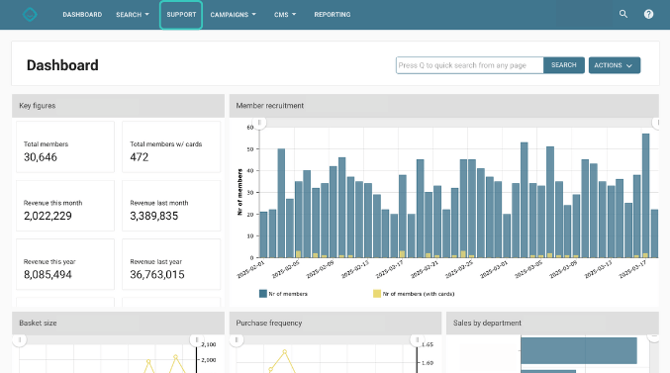Toggle the 'Nr of members' legend series
This screenshot has height=373, width=670.
(x=283, y=294)
